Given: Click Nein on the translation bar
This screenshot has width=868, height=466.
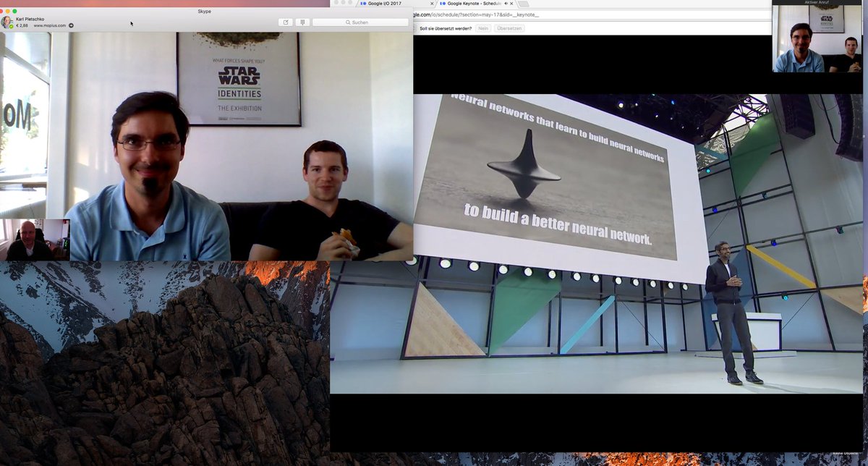Looking at the screenshot, I should tap(483, 28).
